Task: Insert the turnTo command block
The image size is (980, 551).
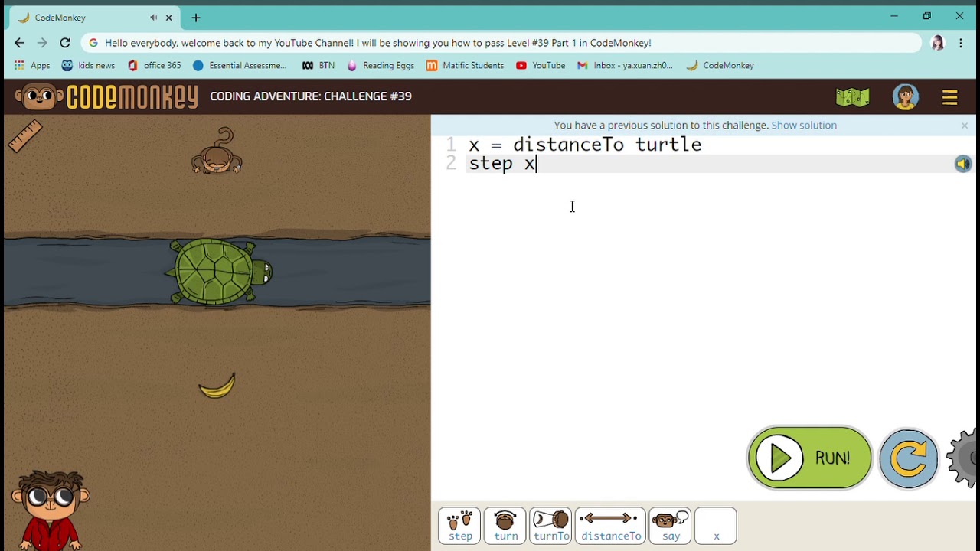Action: [551, 526]
